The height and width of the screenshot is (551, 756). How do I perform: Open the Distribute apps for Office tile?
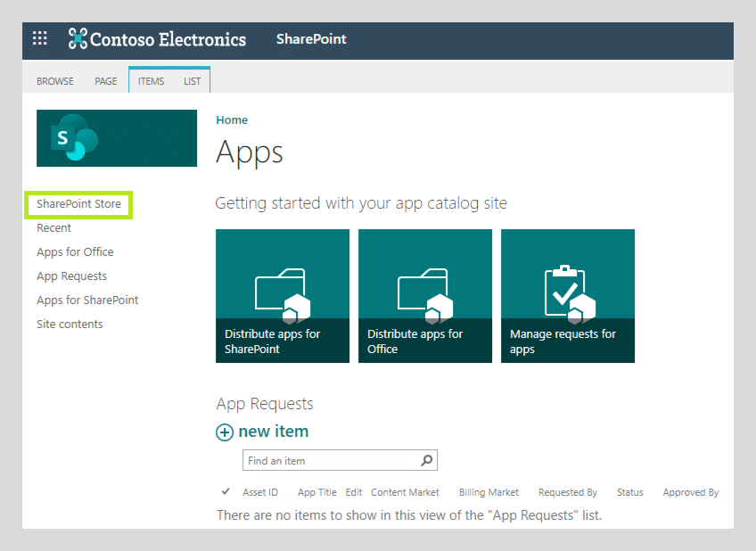[425, 295]
